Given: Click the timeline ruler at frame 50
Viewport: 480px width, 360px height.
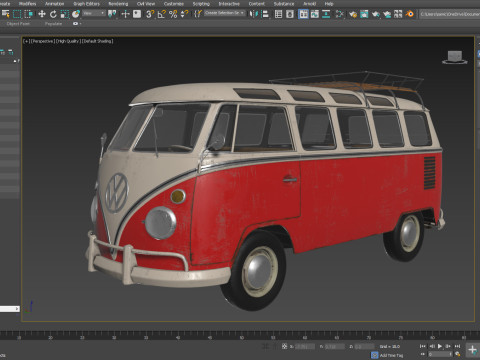Looking at the screenshot, I should click(241, 337).
